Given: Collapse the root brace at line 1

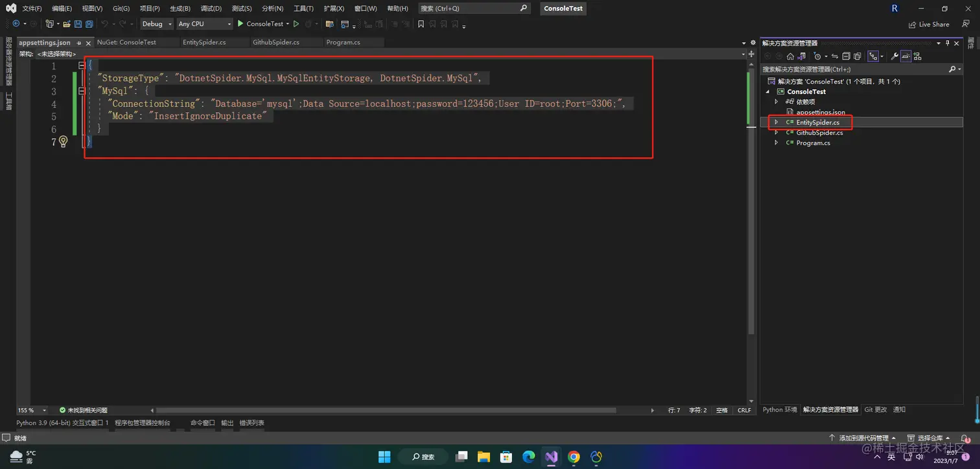Looking at the screenshot, I should 82,65.
